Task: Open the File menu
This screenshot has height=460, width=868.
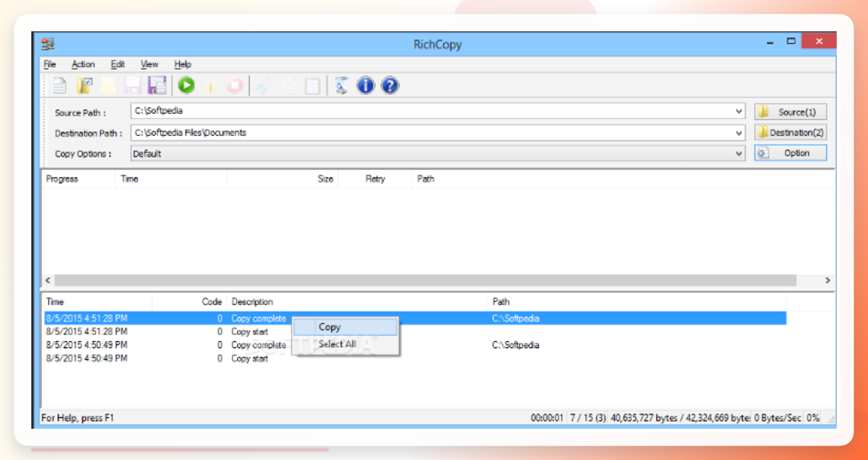Action: pos(50,64)
